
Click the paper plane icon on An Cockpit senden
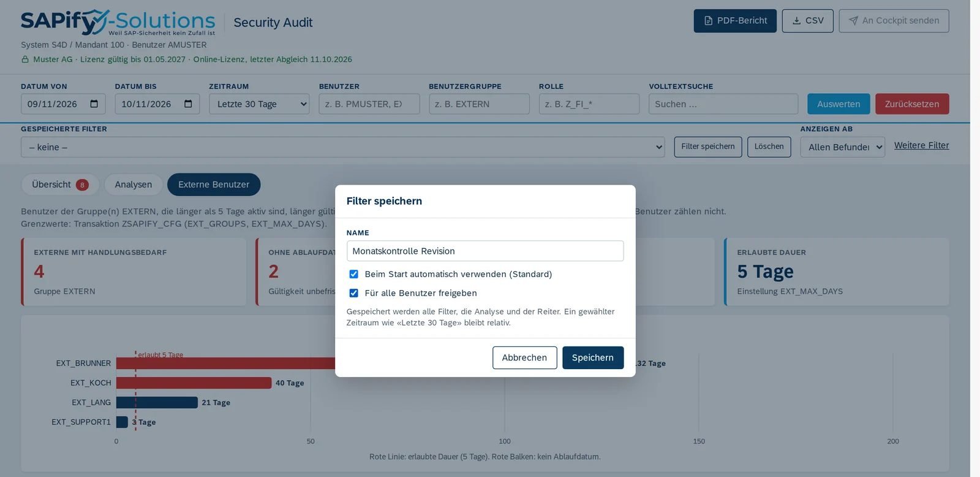[853, 21]
